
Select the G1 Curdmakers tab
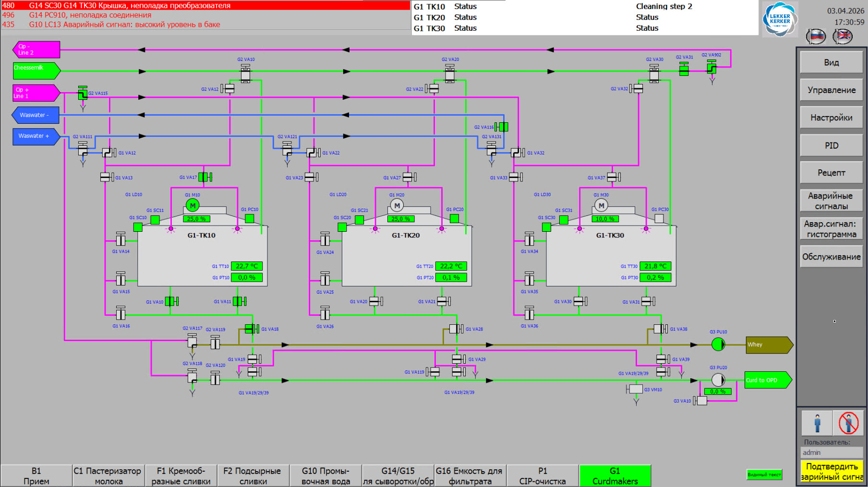pos(615,476)
